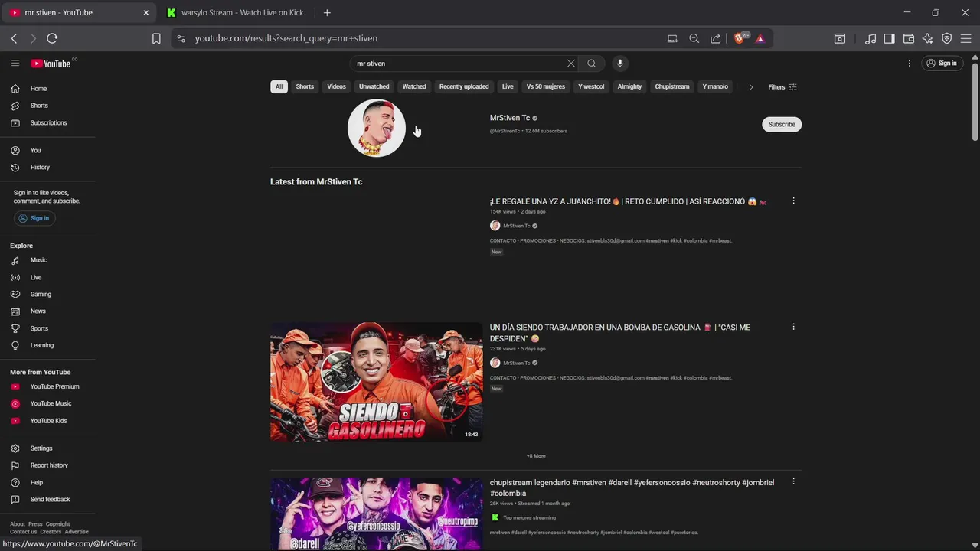The height and width of the screenshot is (551, 980).
Task: Select the Shorts filter chip
Action: [x=305, y=86]
